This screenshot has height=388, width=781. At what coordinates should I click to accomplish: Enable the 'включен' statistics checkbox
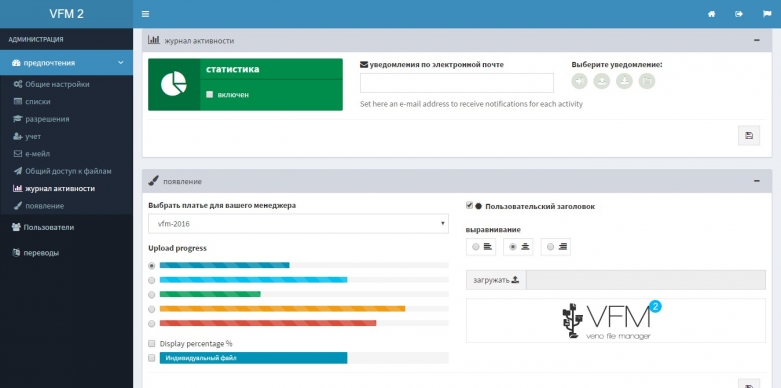click(x=209, y=94)
